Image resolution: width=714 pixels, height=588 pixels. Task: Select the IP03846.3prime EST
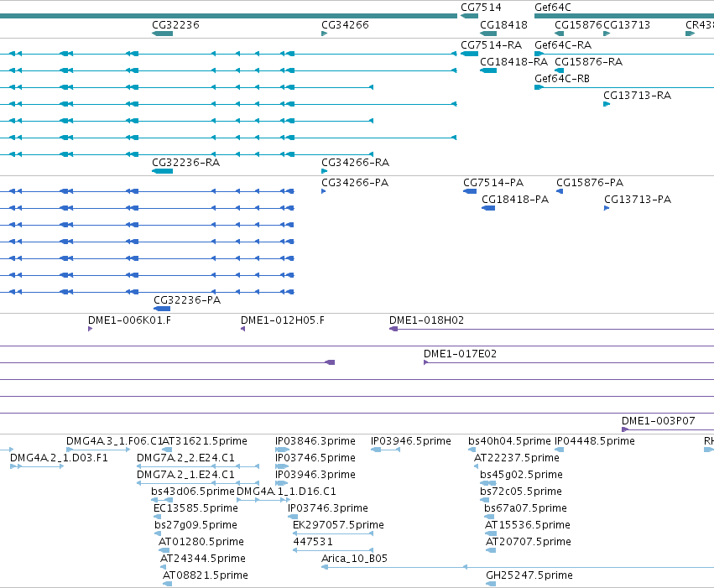click(282, 450)
